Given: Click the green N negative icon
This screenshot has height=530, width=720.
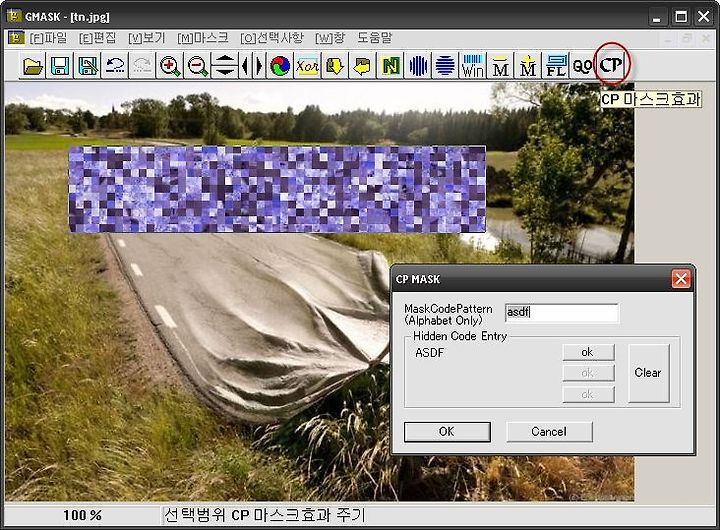Looking at the screenshot, I should tap(390, 66).
